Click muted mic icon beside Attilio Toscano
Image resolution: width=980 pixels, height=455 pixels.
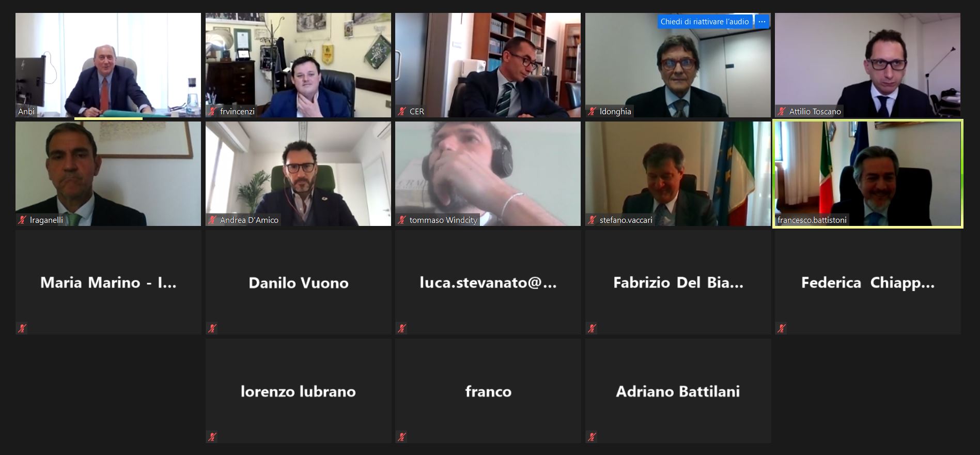point(782,111)
